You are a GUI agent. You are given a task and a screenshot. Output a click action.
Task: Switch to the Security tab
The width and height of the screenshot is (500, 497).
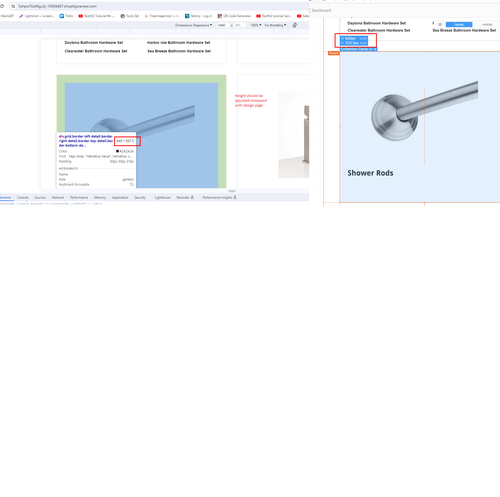pos(140,197)
